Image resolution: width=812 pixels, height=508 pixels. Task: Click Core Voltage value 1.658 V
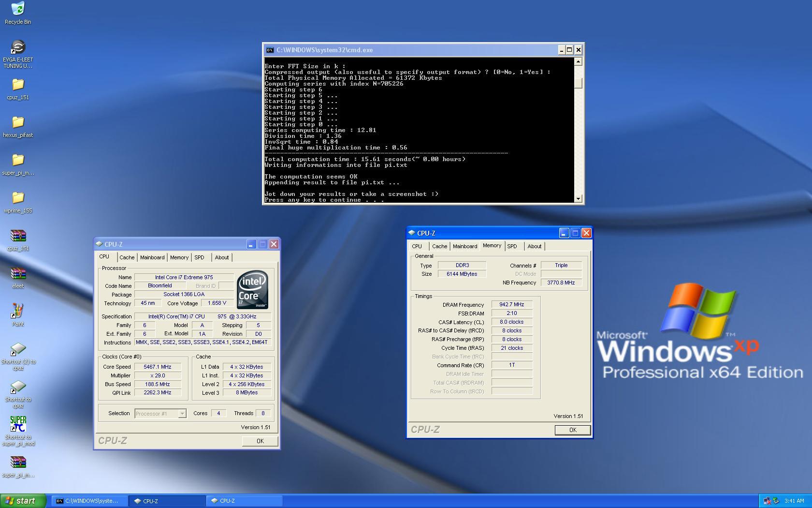click(217, 303)
